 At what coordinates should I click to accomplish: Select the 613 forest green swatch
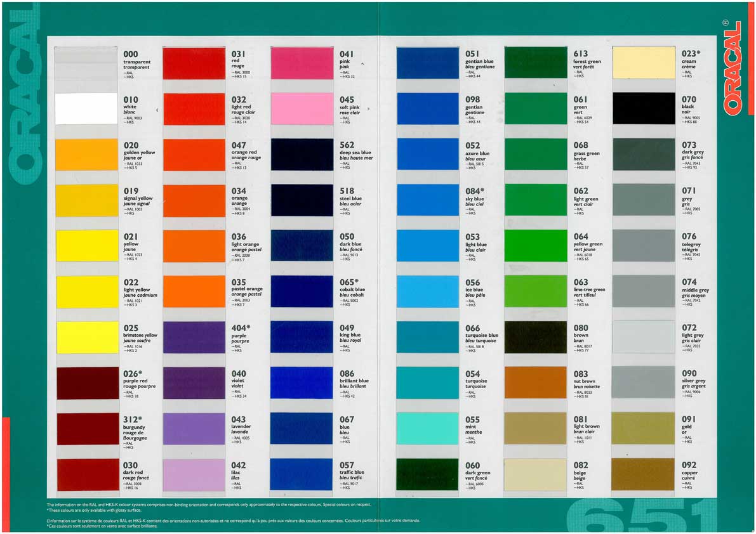click(536, 63)
